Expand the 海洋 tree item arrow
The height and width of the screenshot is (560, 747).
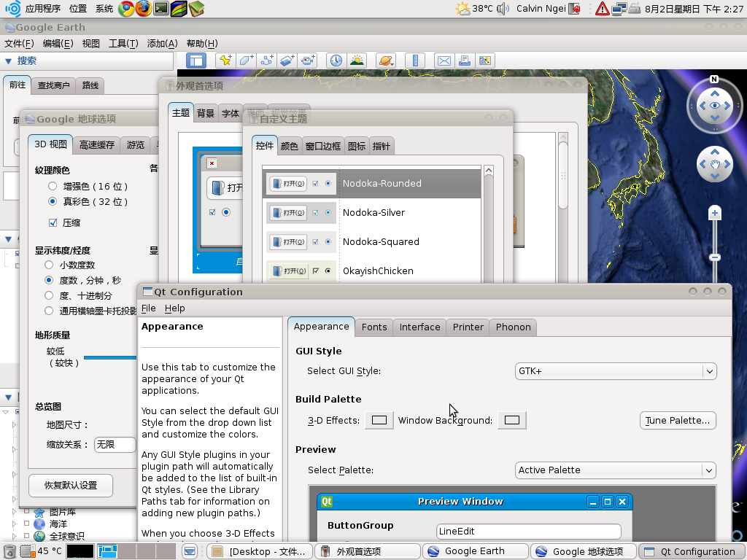pos(15,524)
